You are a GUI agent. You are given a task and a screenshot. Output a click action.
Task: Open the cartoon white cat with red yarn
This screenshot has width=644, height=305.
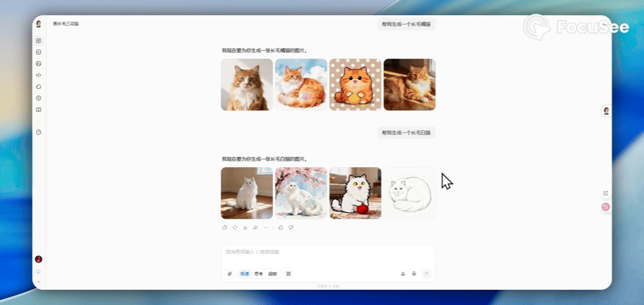coord(355,193)
